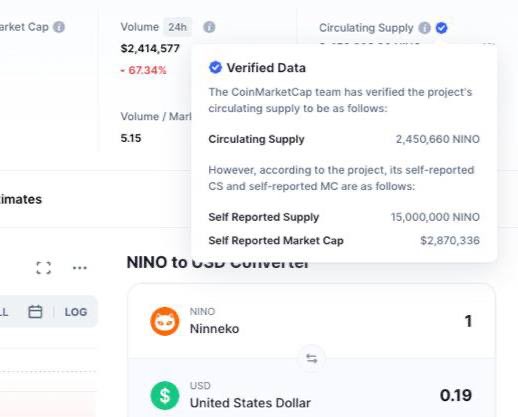Image resolution: width=518 pixels, height=417 pixels.
Task: Click the Circulating Supply verified badge
Action: 441,28
